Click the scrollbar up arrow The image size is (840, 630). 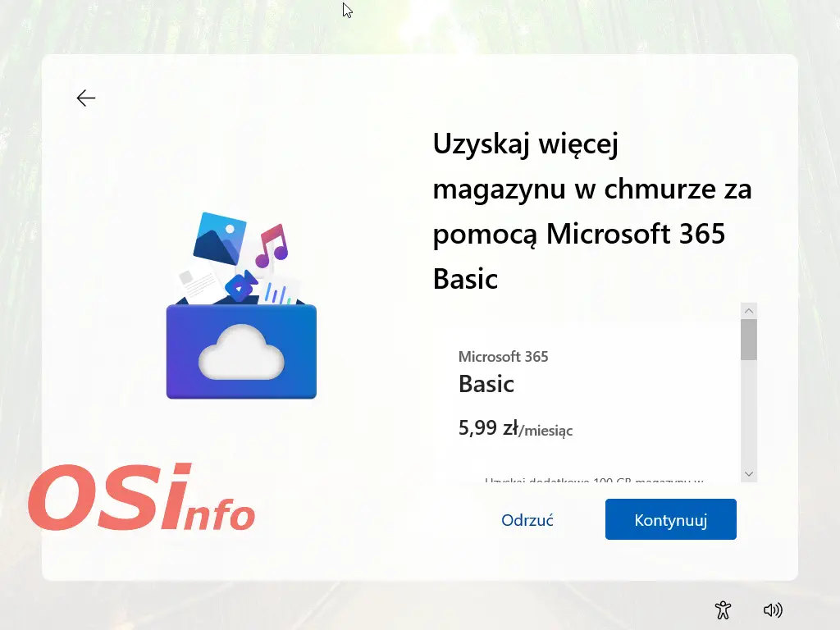pyautogui.click(x=748, y=311)
